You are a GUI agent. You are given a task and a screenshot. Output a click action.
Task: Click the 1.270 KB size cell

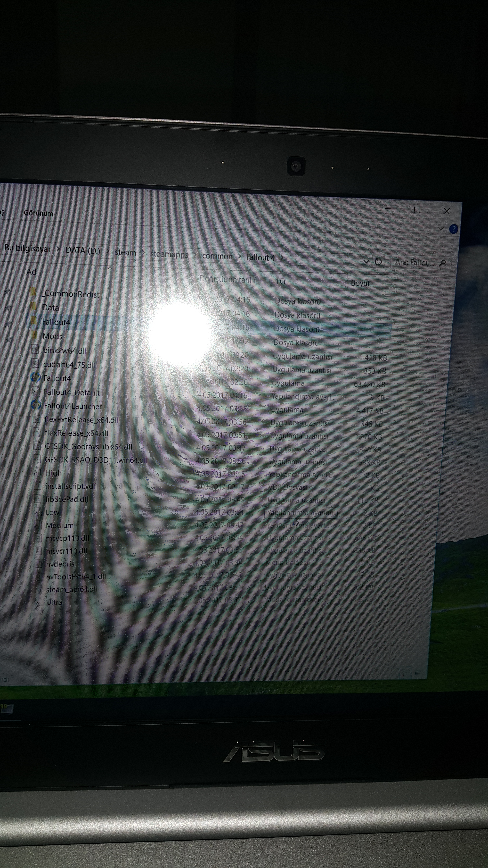tap(368, 437)
